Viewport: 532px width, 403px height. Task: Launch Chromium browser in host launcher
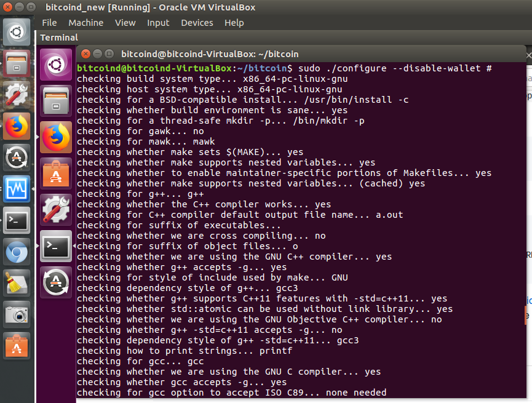17,252
